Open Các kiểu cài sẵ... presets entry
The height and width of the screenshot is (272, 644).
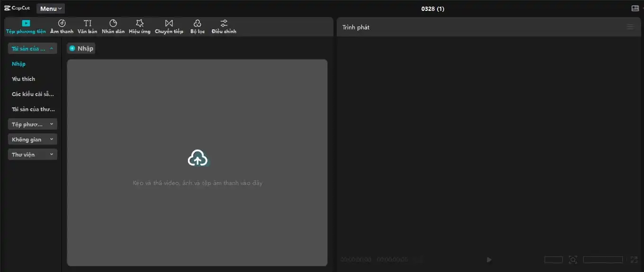tap(33, 94)
